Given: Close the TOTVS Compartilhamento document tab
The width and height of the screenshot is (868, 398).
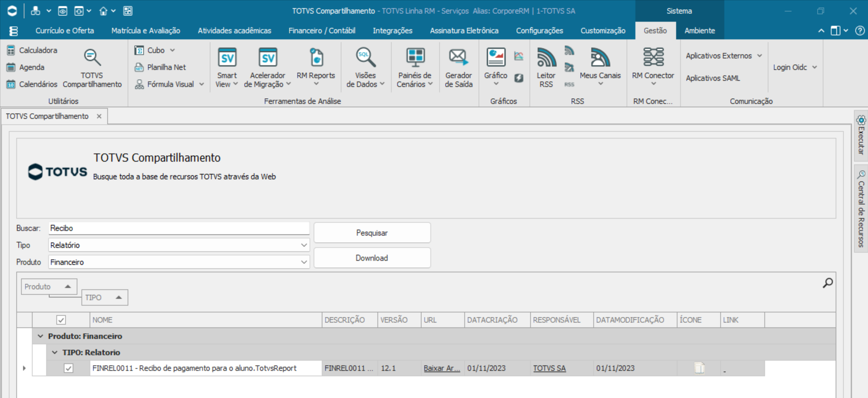Looking at the screenshot, I should (x=99, y=116).
